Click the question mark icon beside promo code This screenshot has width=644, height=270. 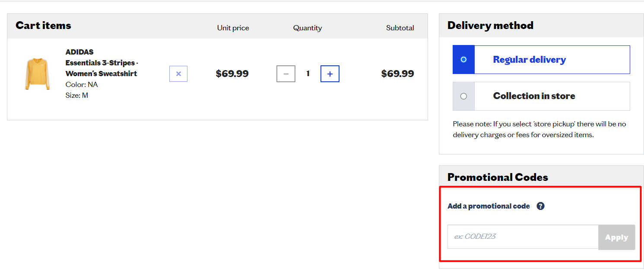(x=540, y=206)
